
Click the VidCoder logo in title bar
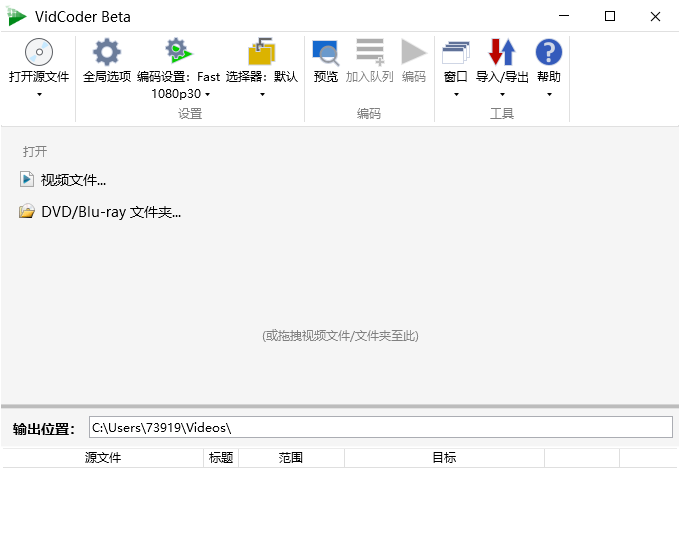point(16,16)
